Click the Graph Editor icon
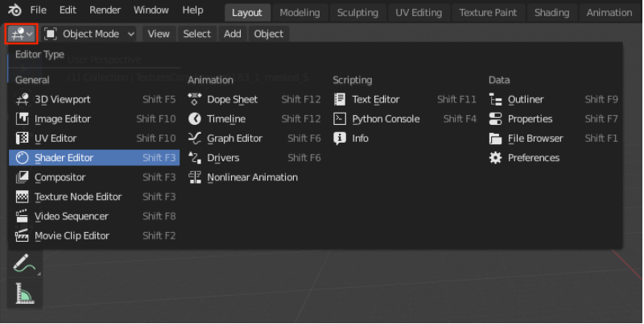 (x=195, y=138)
